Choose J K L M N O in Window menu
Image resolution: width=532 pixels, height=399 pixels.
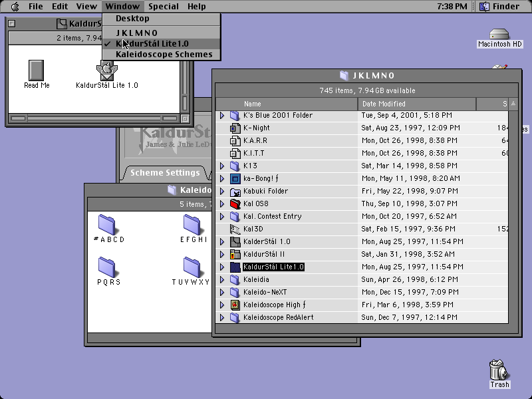[x=162, y=33]
